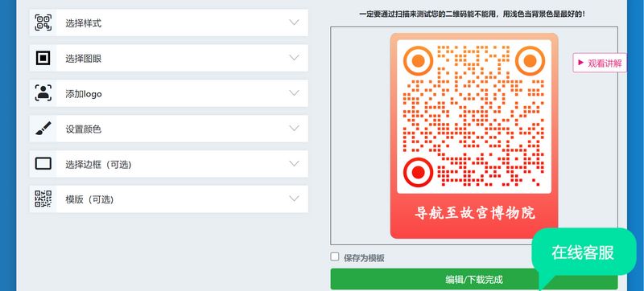Open the 选择边框（可选） panel label
The width and height of the screenshot is (644, 291).
tap(98, 164)
